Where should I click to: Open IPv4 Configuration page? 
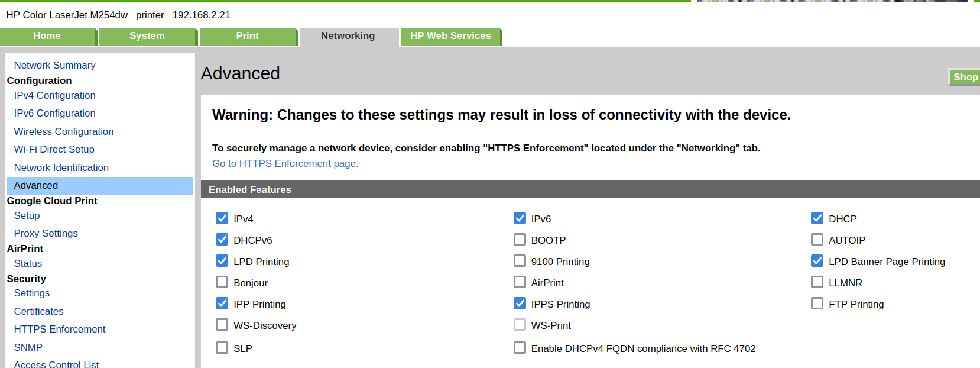[x=54, y=95]
